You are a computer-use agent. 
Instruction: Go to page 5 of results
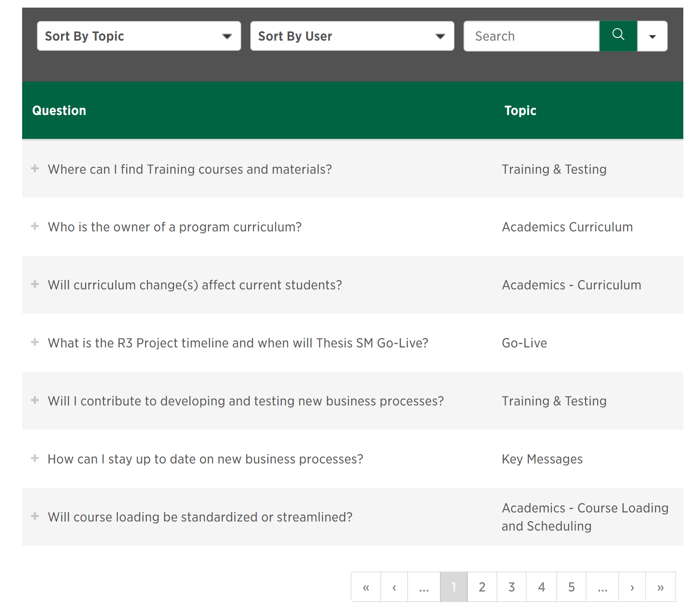[571, 587]
